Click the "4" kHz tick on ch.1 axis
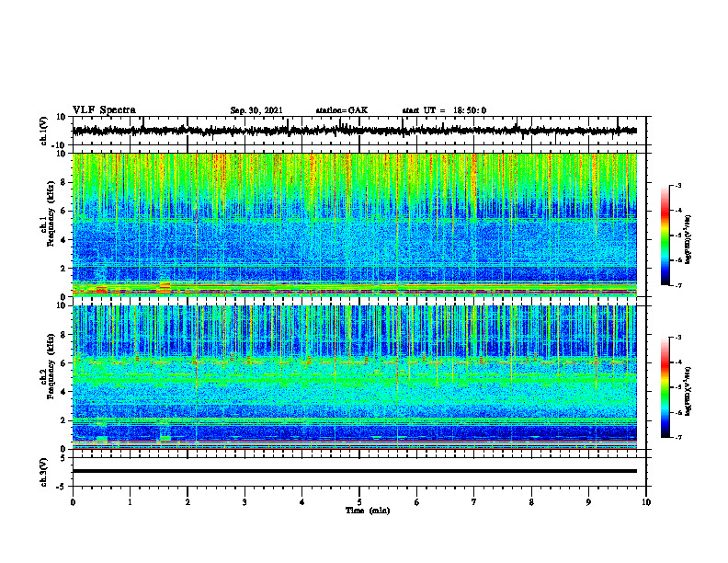 click(x=63, y=240)
